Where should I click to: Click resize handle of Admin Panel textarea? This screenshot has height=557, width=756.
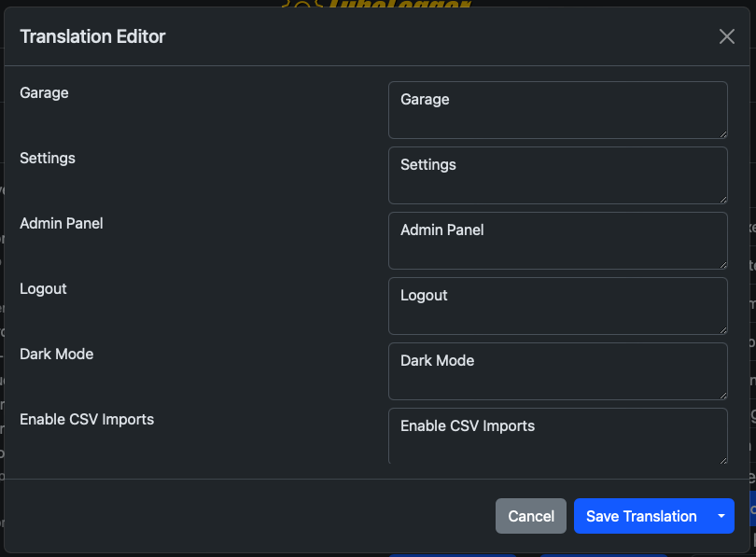721,263
